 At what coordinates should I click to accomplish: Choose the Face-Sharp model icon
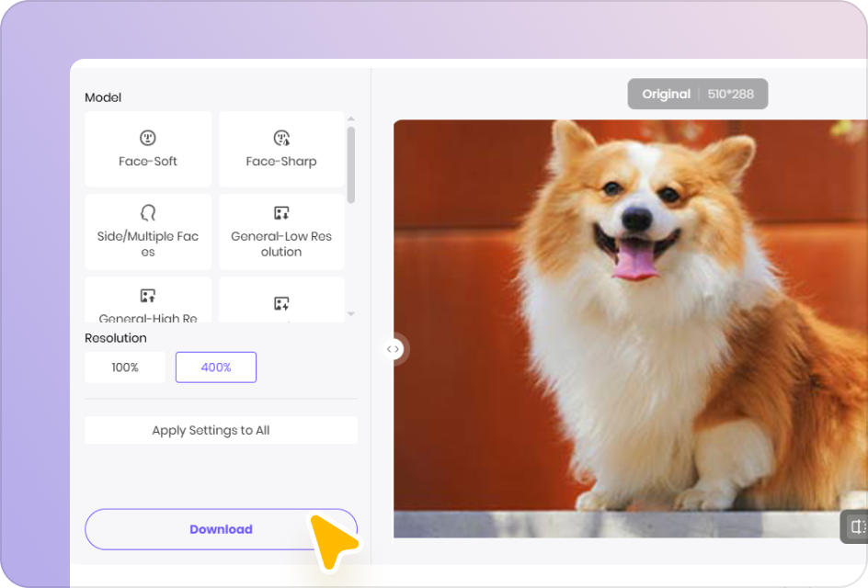pyautogui.click(x=281, y=138)
